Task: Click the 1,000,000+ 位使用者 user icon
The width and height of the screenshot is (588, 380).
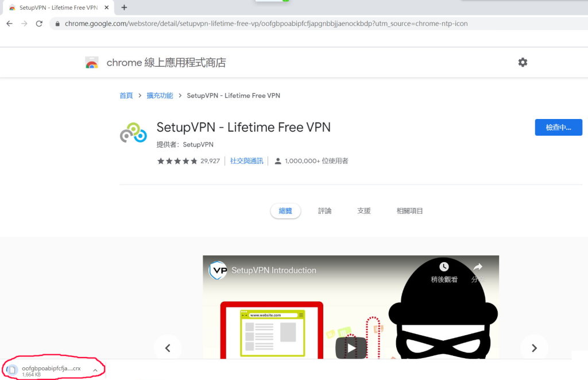Action: pos(278,161)
